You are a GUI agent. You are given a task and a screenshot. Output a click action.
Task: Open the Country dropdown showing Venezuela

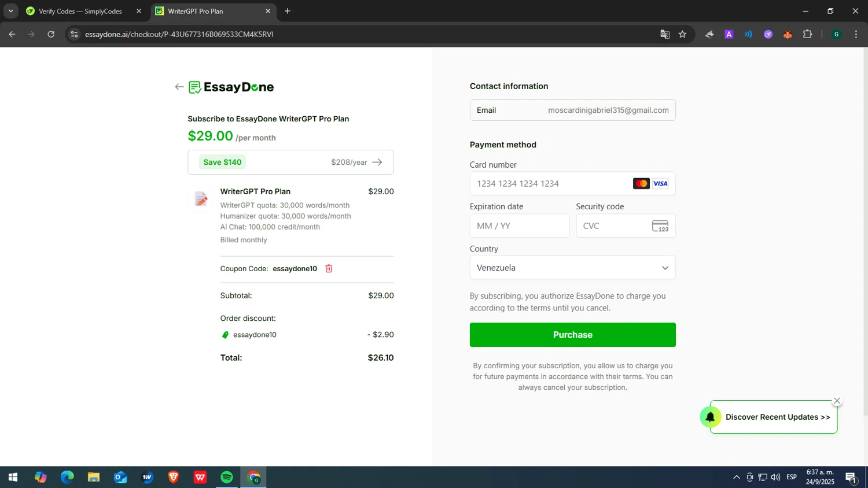572,268
